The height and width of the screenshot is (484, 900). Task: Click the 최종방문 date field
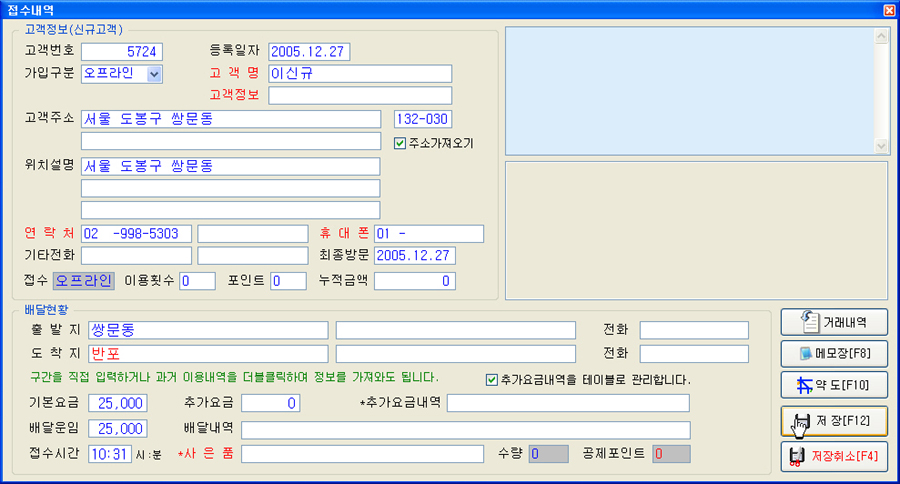point(415,255)
